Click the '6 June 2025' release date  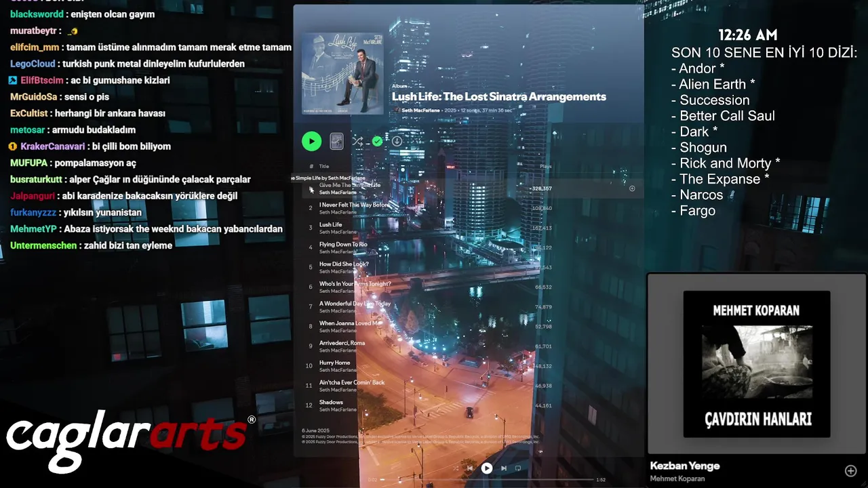[x=315, y=430]
